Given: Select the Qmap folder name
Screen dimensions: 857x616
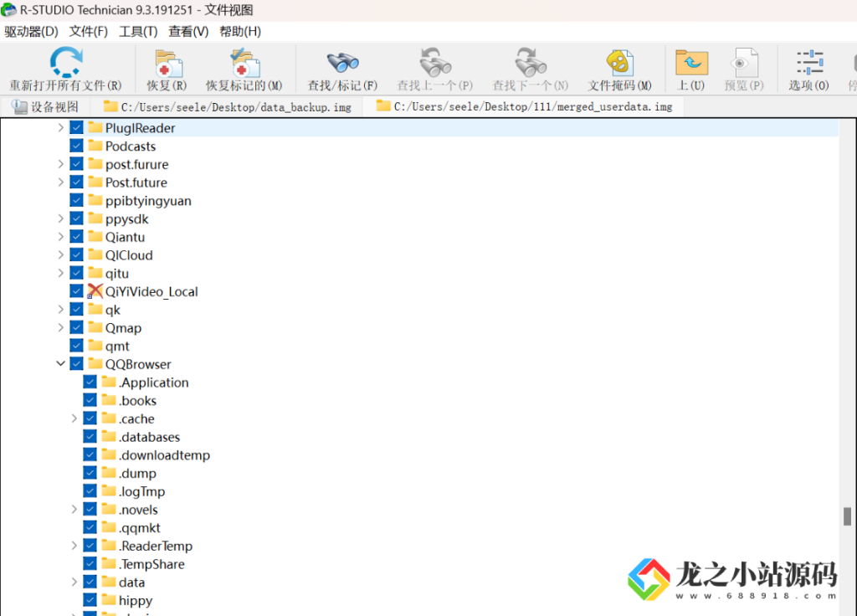Looking at the screenshot, I should [124, 328].
